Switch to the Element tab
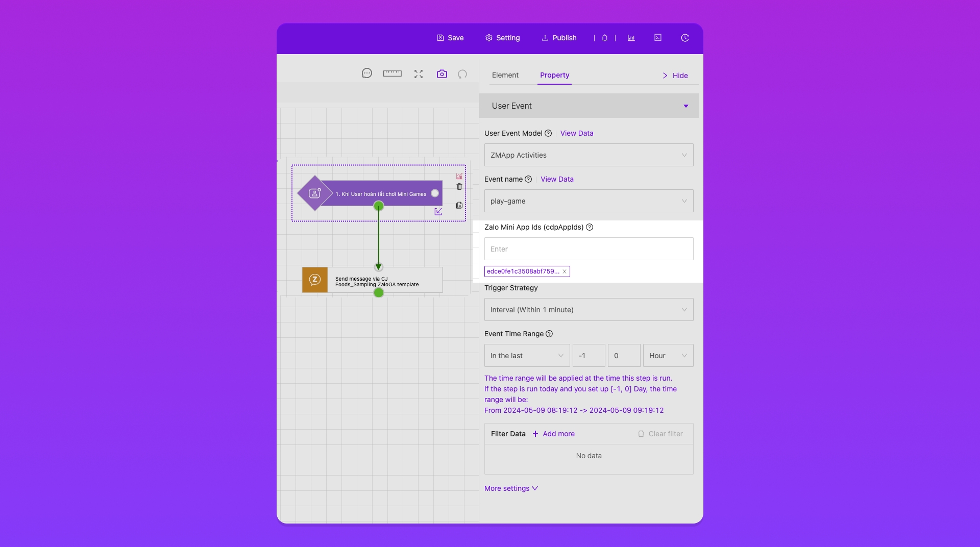Screen dimensions: 980x547 click(505, 75)
